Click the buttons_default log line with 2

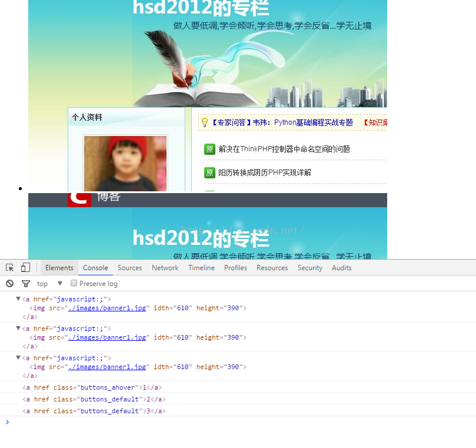click(x=94, y=399)
